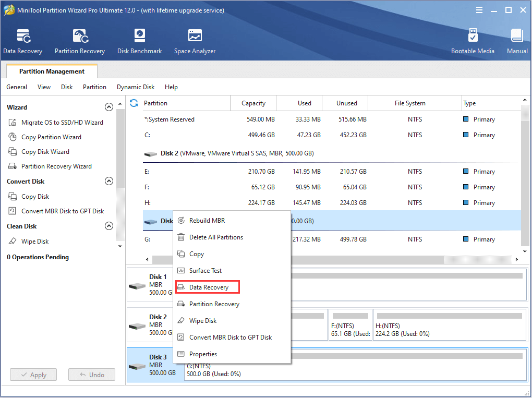Open the Partition menu

click(94, 87)
